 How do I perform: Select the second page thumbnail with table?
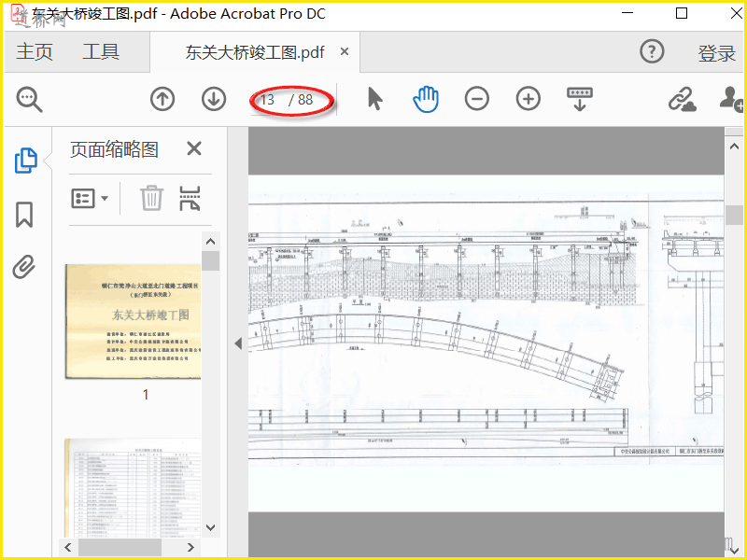tap(133, 488)
